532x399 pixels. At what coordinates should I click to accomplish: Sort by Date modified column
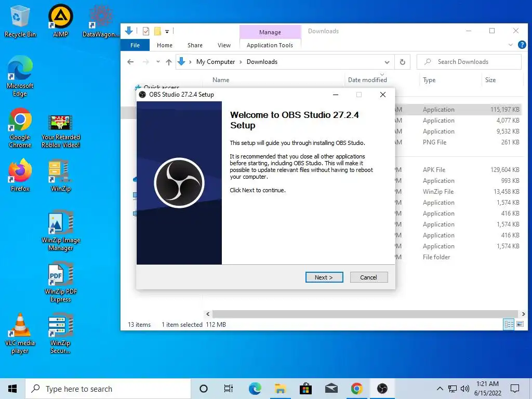point(367,80)
